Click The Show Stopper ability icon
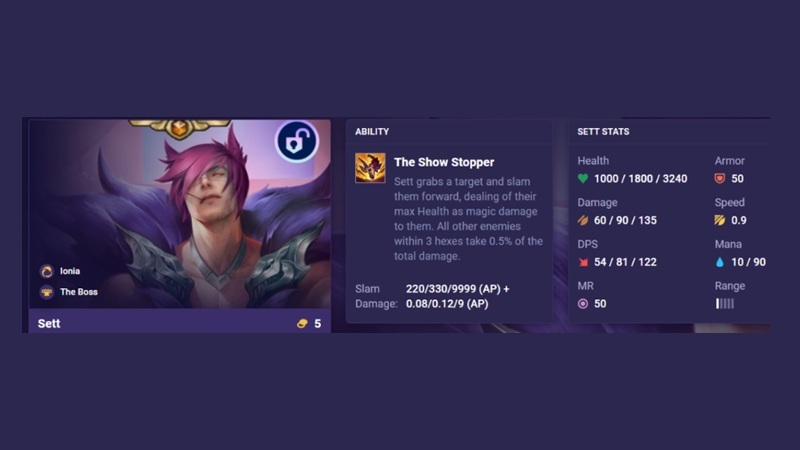800x450 pixels. coord(370,168)
